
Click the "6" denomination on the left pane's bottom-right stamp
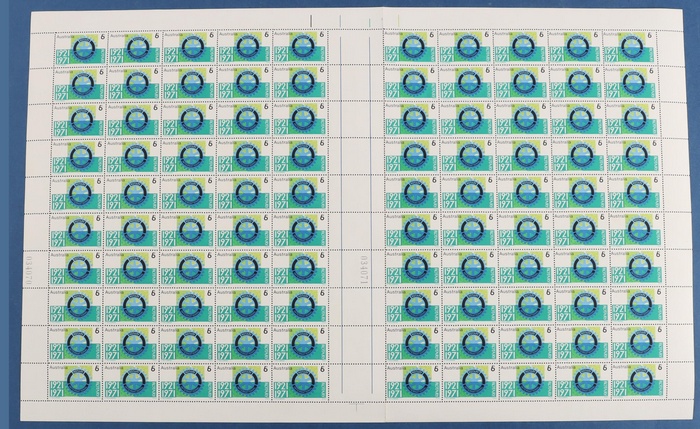pyautogui.click(x=318, y=368)
